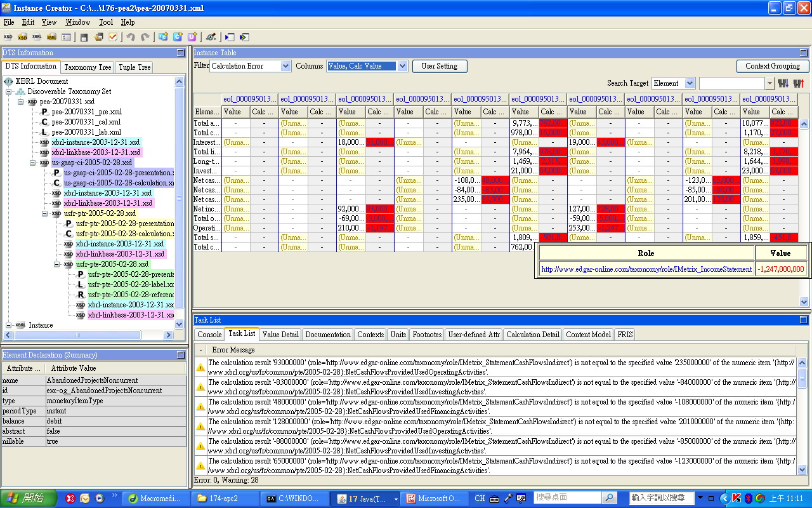Click the Task List scrollbar down arrow
812x508 pixels.
click(802, 469)
